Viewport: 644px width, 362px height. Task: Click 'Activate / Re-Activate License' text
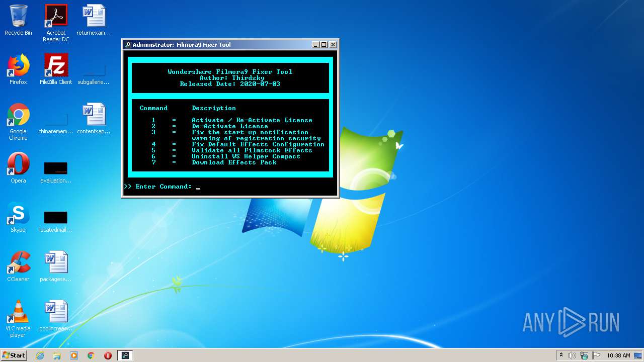252,120
